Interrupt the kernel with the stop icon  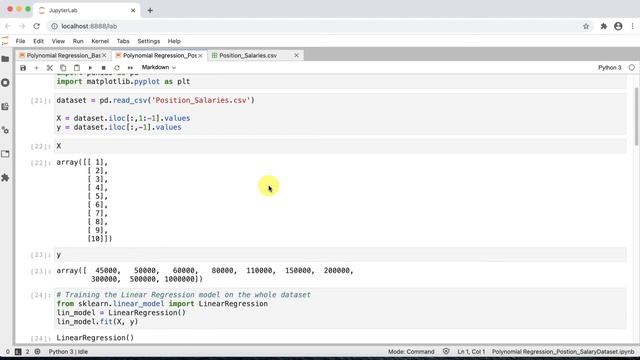pyautogui.click(x=104, y=68)
